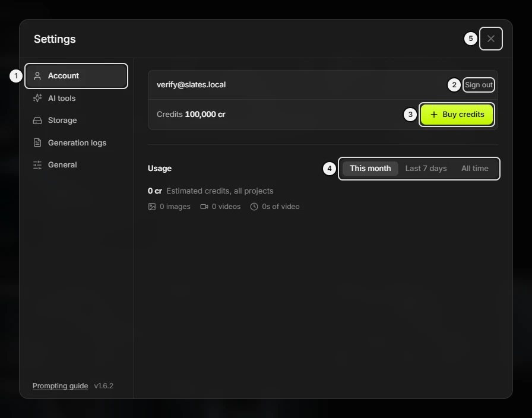Click the 0s of video text
This screenshot has width=532, height=418.
click(281, 207)
